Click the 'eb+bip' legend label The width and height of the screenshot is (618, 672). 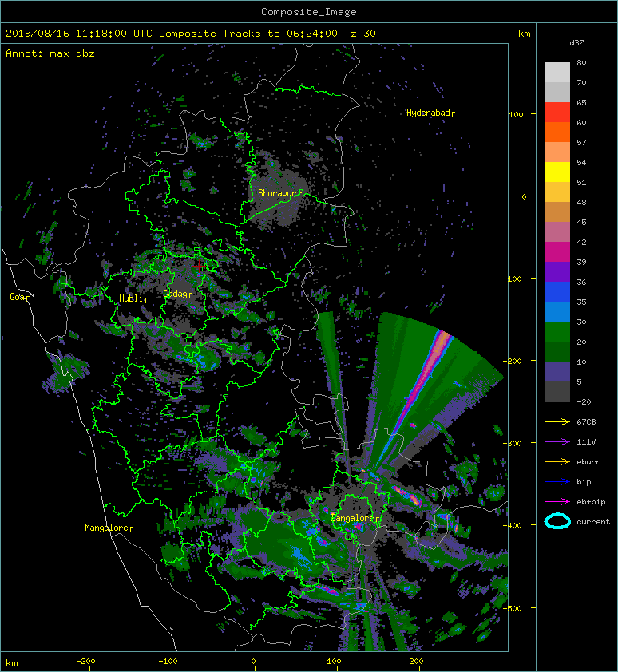click(591, 502)
